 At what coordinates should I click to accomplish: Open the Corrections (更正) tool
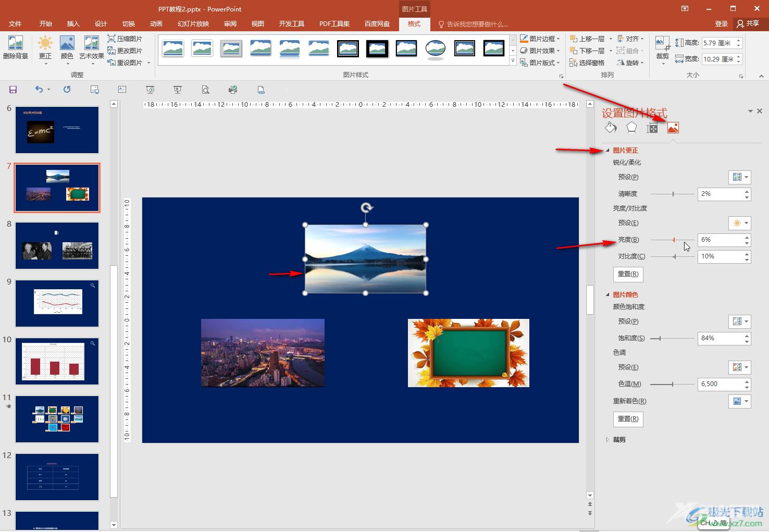pos(45,47)
